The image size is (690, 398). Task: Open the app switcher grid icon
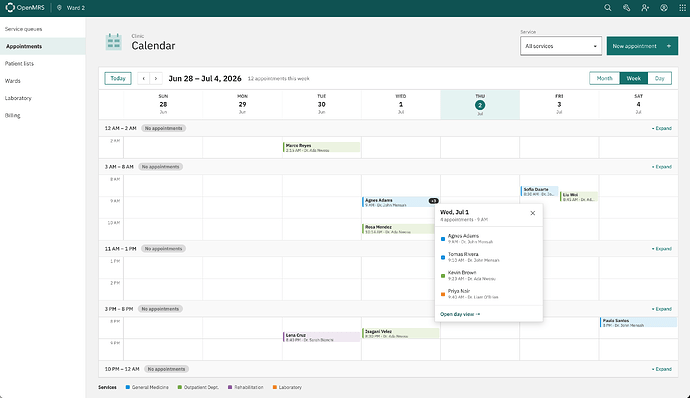coord(683,8)
